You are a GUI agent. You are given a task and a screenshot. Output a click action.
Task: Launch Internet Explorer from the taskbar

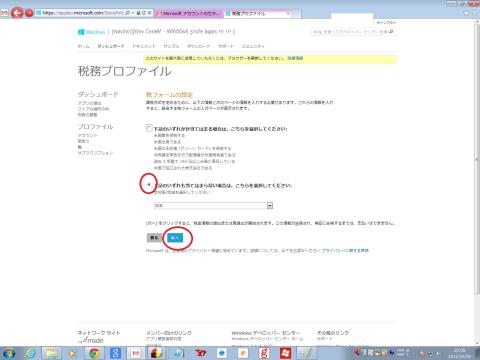pyautogui.click(x=31, y=353)
